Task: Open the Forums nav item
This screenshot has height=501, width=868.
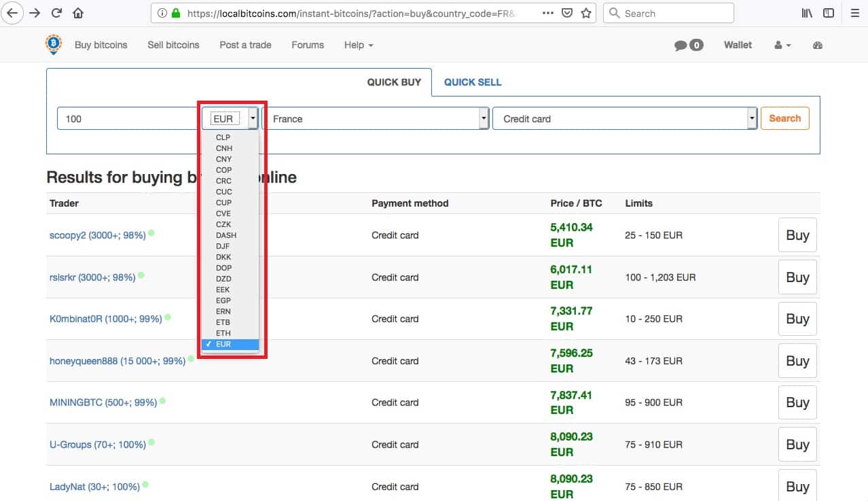Action: [x=308, y=45]
